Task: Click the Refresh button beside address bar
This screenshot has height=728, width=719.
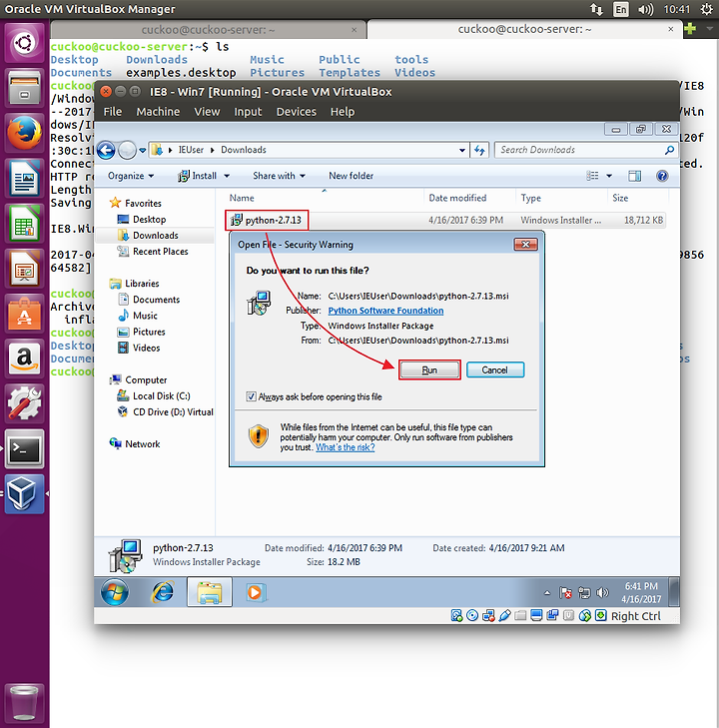Action: [479, 150]
